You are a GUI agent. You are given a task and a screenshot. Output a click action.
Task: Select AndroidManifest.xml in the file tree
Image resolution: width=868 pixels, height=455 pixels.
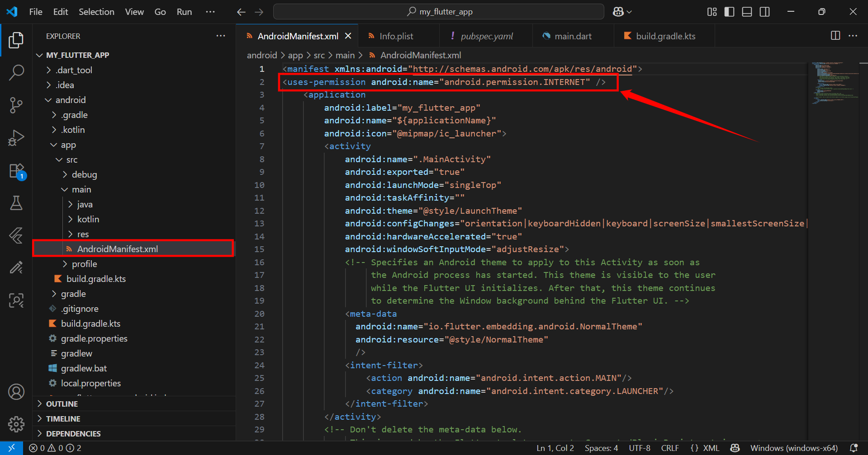click(134, 249)
